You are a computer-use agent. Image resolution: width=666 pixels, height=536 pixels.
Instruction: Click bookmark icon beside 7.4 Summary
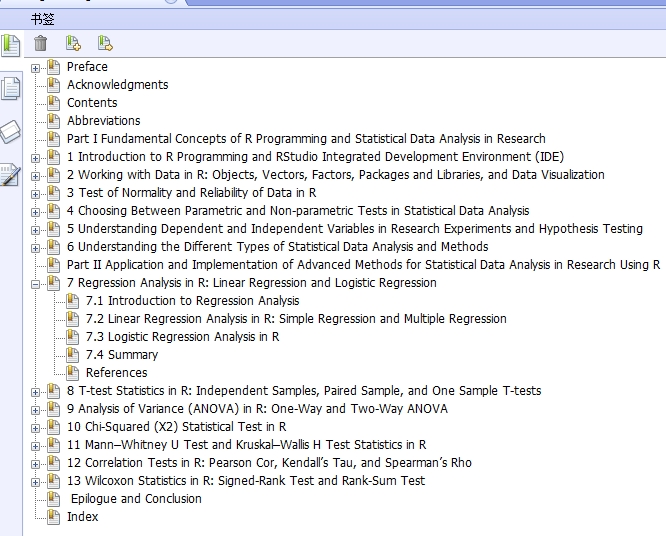click(x=73, y=355)
